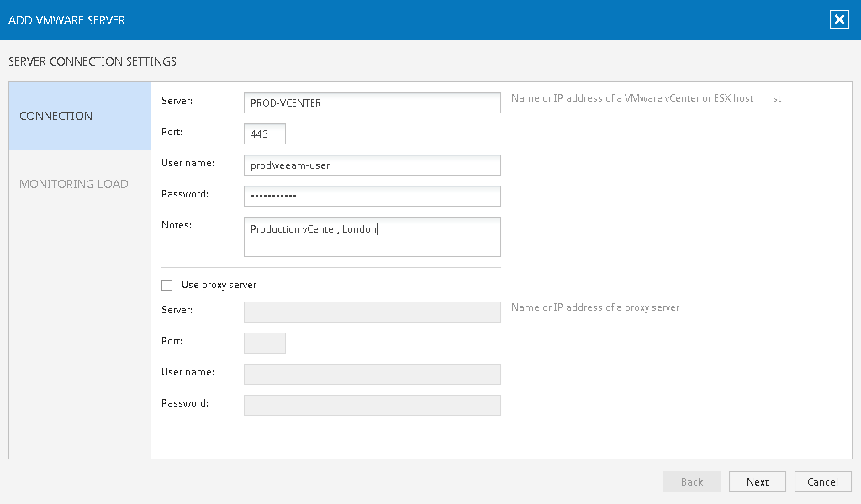Close the Add VMware Server dialog
The width and height of the screenshot is (861, 504).
tap(839, 20)
